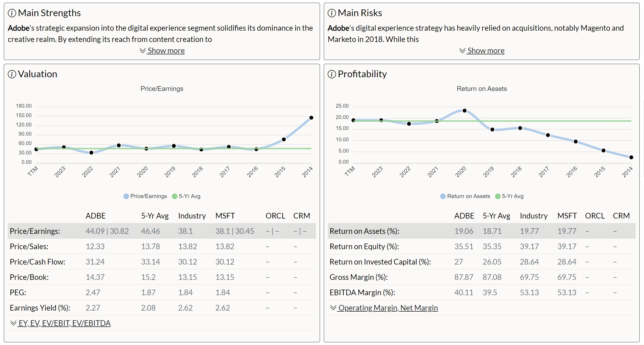Click the bold Adobe text in Main Strengths
This screenshot has height=345, width=644.
point(19,28)
